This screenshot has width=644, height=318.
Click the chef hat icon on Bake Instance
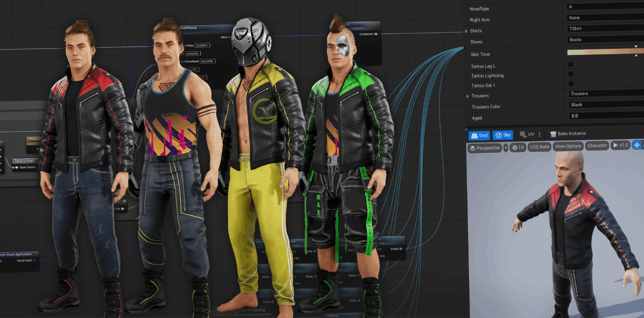click(553, 134)
